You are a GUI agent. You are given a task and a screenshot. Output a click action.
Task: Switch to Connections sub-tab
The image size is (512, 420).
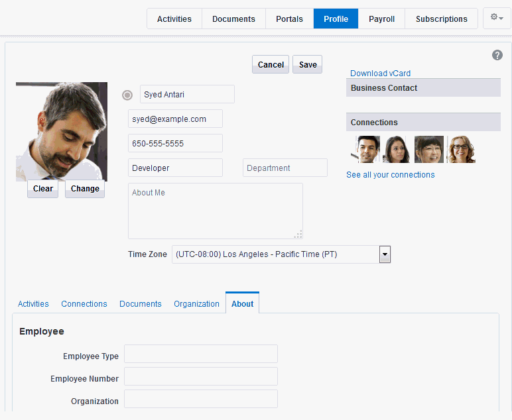(84, 304)
